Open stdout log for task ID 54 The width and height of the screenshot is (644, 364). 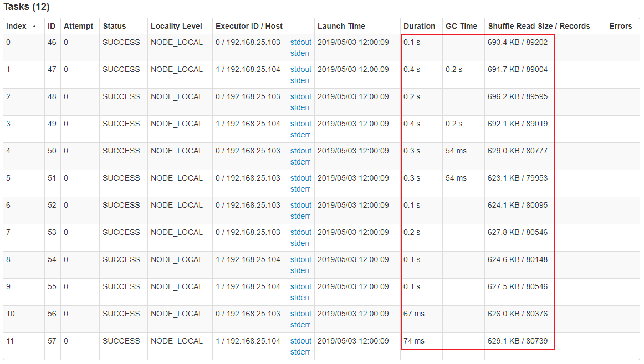click(300, 259)
